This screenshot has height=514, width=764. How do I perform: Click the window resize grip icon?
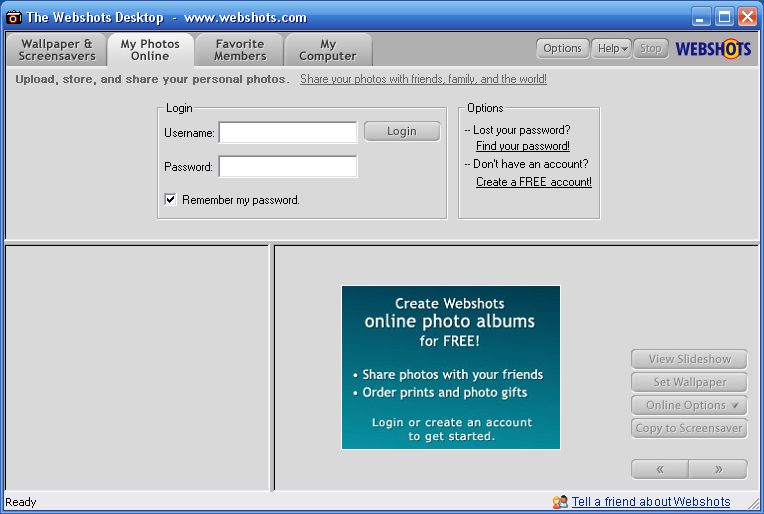[x=753, y=503]
